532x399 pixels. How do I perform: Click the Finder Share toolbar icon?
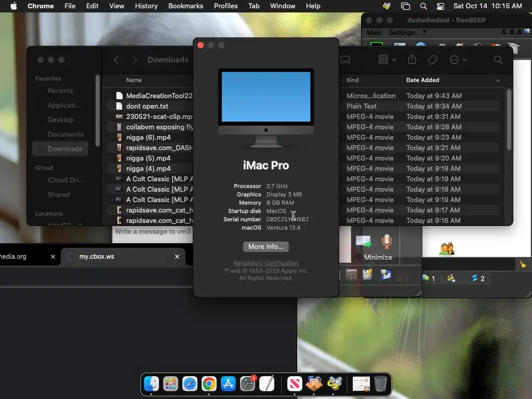pos(412,59)
